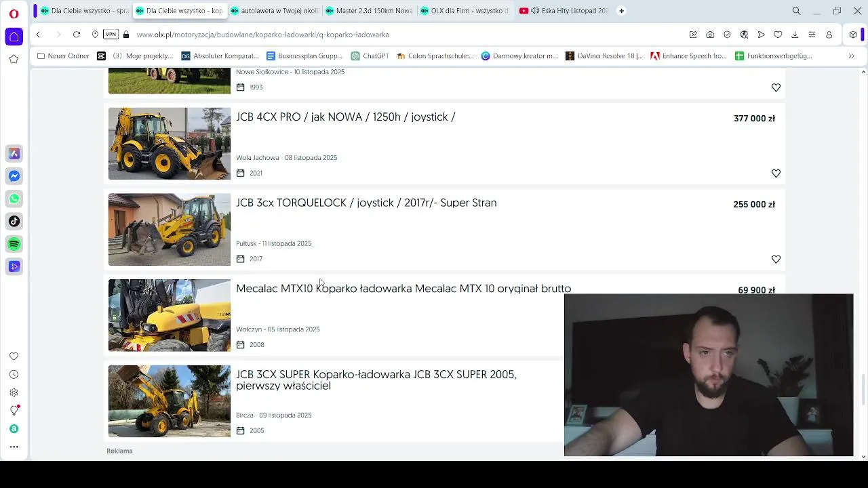Open the extensions cube icon

pyautogui.click(x=853, y=35)
